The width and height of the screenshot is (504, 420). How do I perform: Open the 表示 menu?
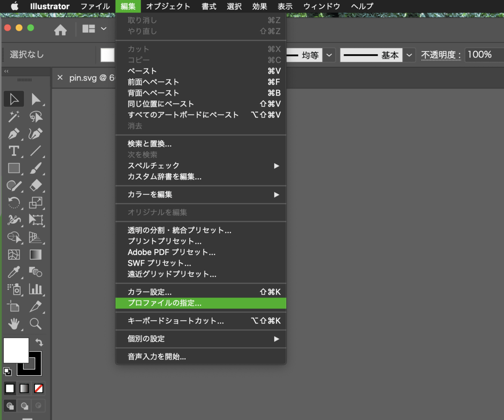click(285, 6)
